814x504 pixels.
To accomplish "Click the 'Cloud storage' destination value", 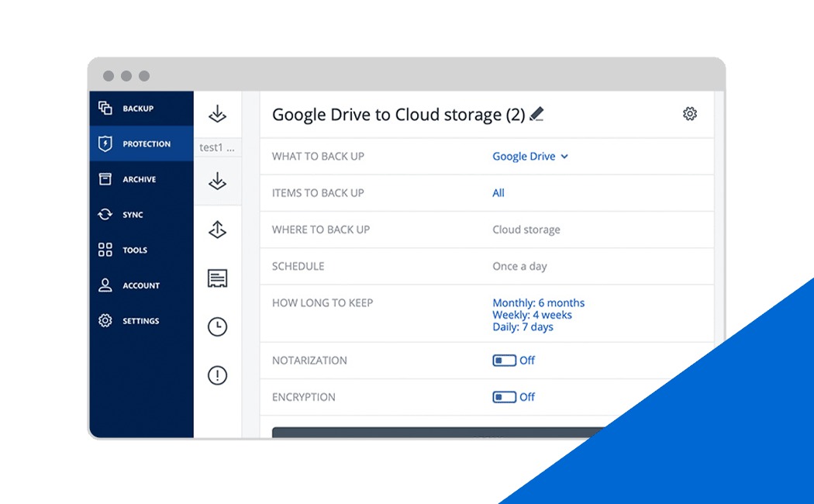I will tap(526, 230).
